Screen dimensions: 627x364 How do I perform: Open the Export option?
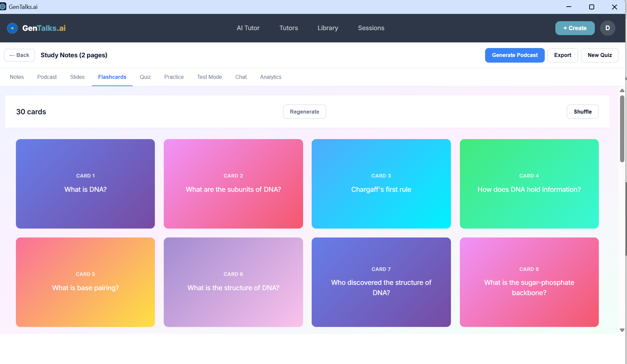(x=562, y=55)
